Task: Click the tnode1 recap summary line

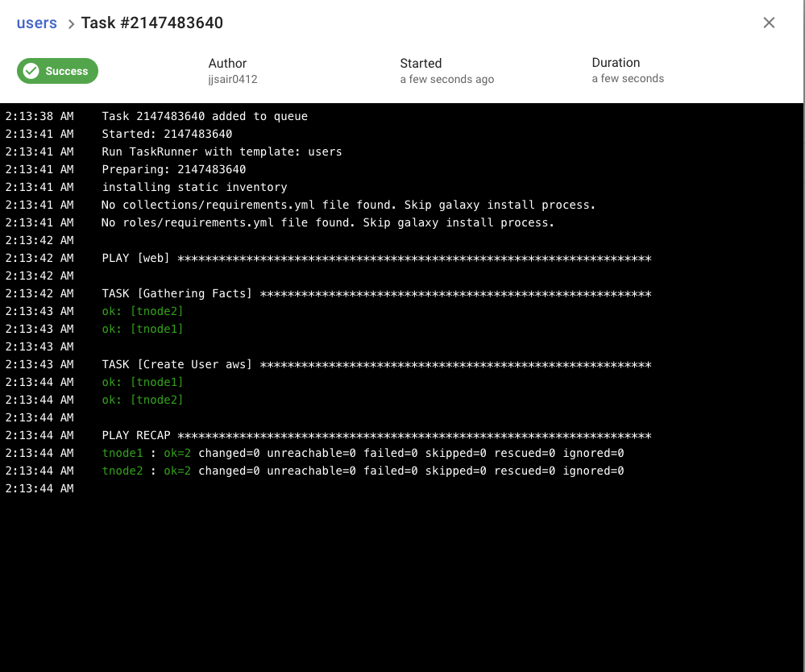Action: point(363,453)
